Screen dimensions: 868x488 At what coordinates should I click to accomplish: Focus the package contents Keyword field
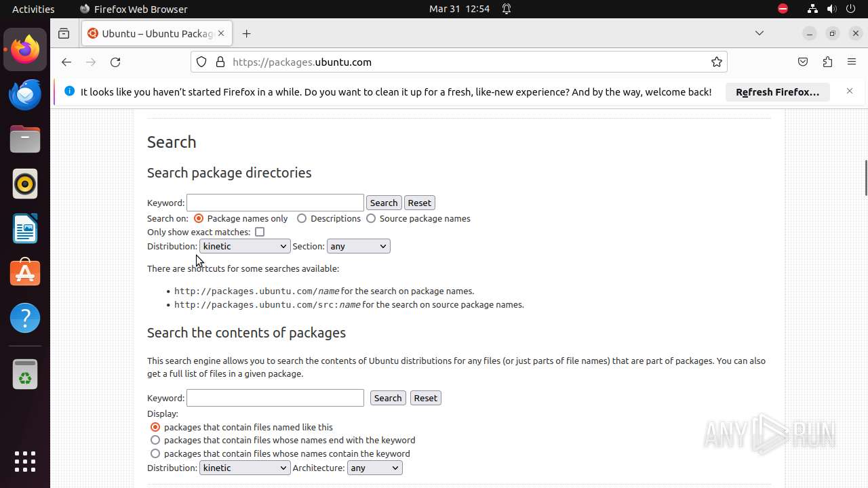(275, 398)
